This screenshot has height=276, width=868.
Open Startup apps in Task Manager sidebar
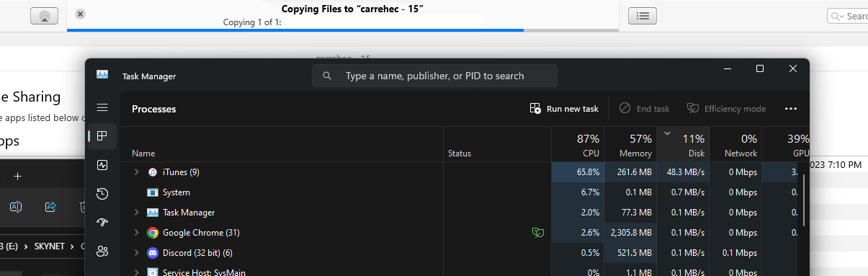[102, 223]
